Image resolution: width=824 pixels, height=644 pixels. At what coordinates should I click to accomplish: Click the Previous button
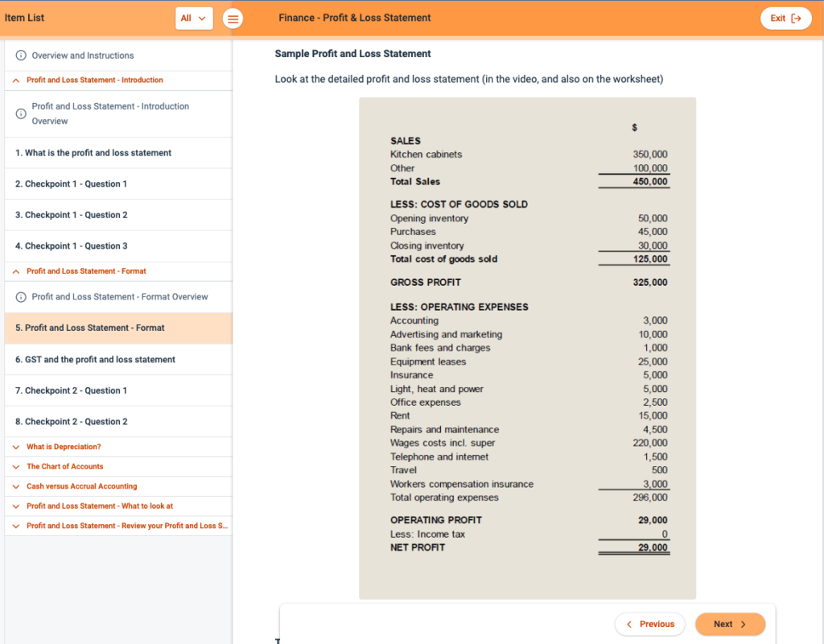(x=650, y=624)
